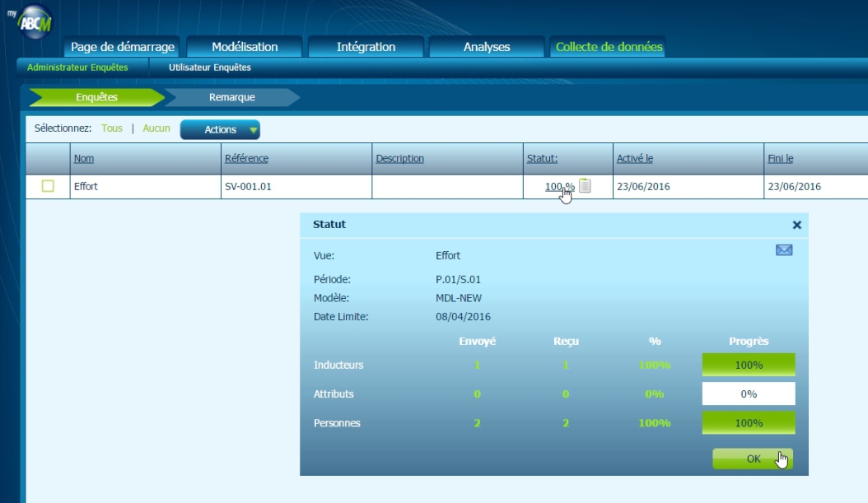The image size is (868, 503).
Task: Click the Inducteurs 100% progress bar
Action: click(x=749, y=365)
